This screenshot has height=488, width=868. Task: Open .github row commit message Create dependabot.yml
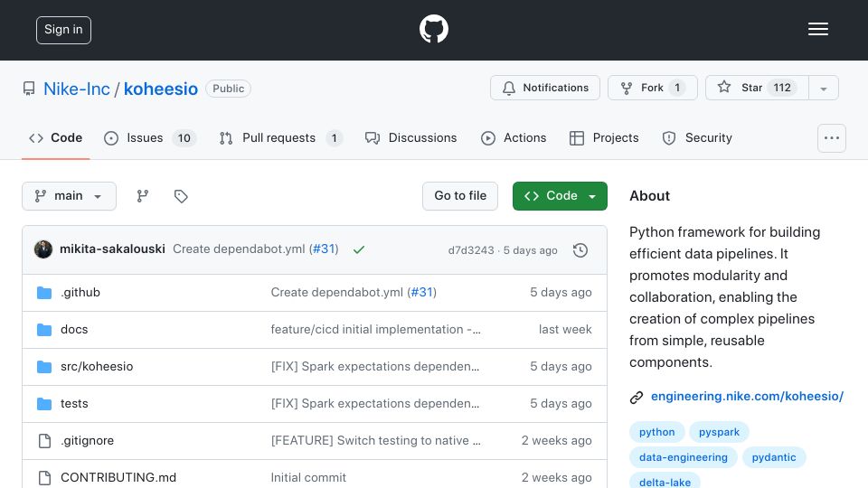337,292
